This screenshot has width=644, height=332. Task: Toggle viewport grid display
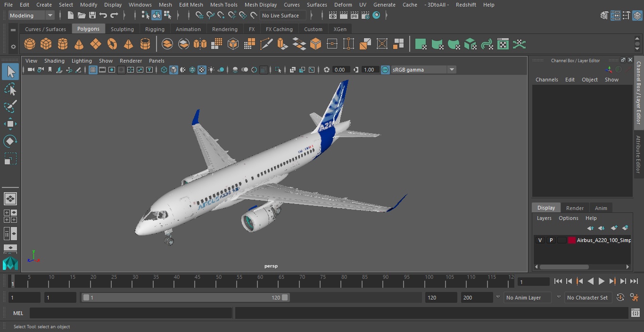(x=93, y=70)
